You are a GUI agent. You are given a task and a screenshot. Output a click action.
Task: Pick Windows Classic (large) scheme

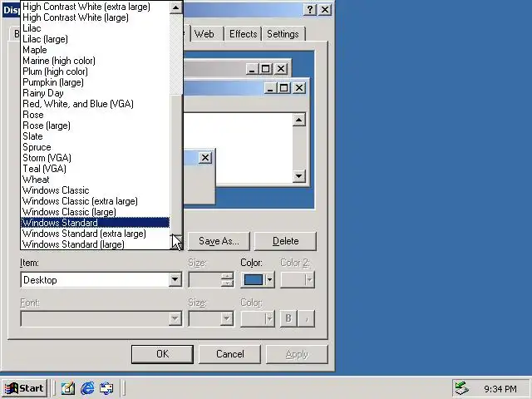coord(95,212)
